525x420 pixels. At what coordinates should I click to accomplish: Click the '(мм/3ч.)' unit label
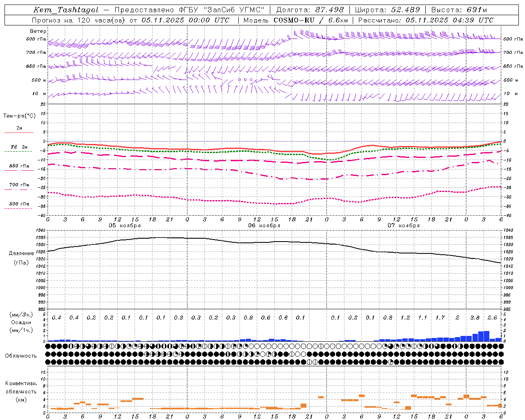coord(21,315)
